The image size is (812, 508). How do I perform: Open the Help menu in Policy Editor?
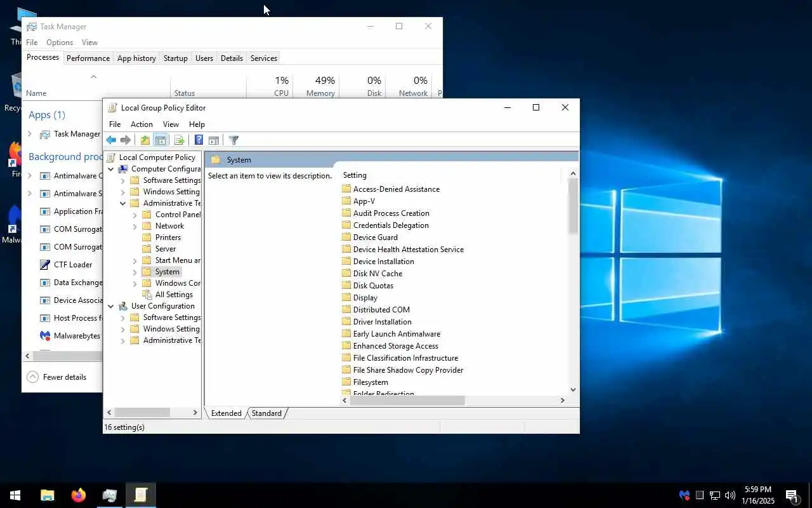pos(197,124)
